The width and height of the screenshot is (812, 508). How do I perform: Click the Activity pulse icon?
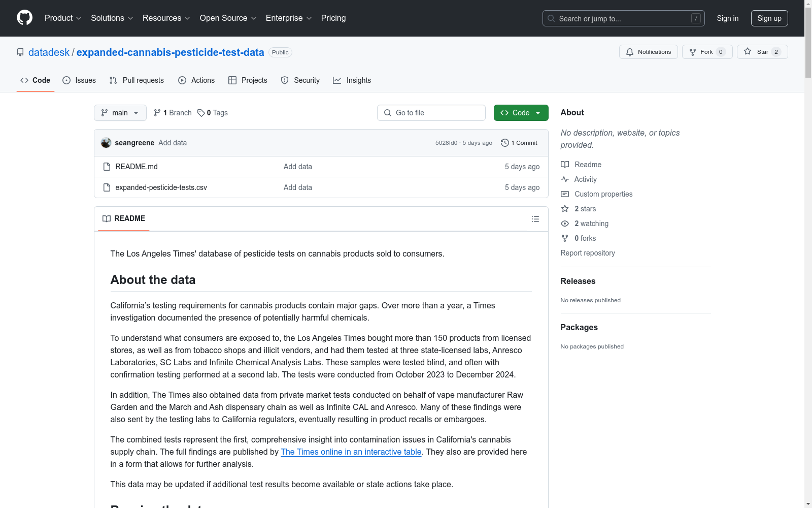click(x=565, y=179)
